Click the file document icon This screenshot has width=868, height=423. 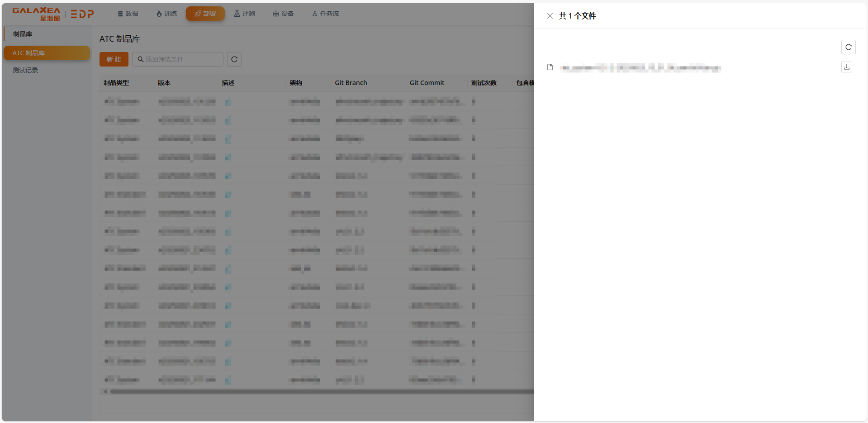550,67
